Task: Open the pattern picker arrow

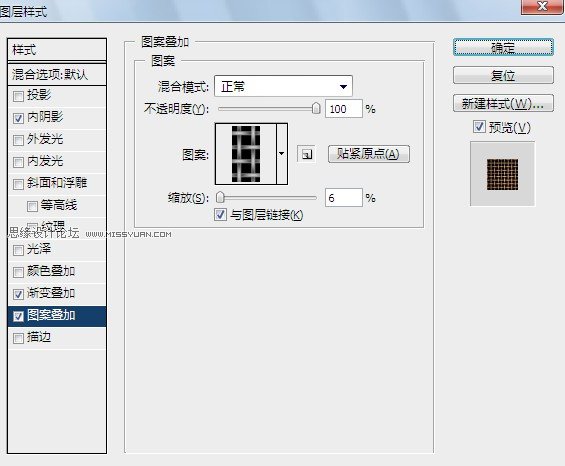Action: point(282,154)
